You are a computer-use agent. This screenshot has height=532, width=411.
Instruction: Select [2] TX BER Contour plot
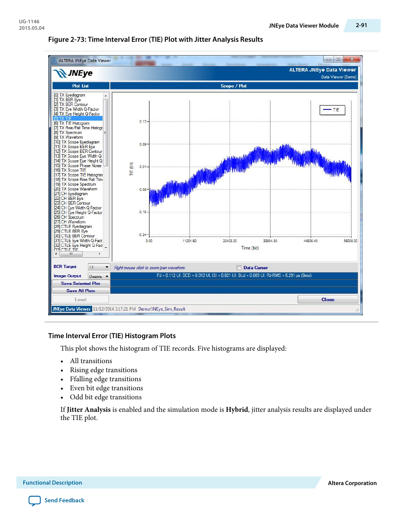click(71, 105)
